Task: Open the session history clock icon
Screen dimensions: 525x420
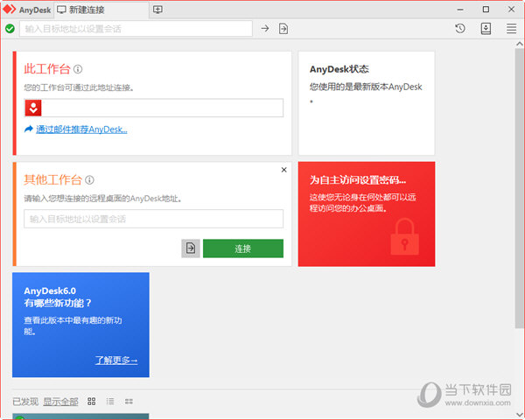Action: (x=460, y=29)
